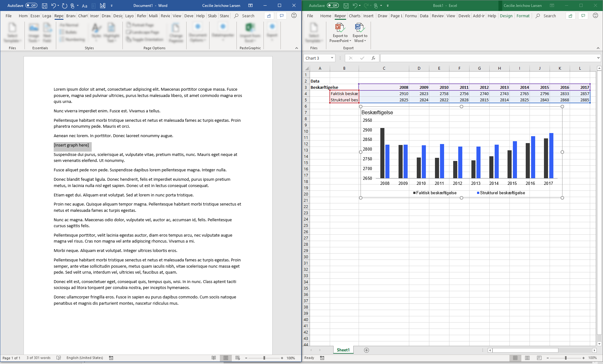Image resolution: width=603 pixels, height=364 pixels.
Task: Select the Sheet1 tab
Action: [x=343, y=350]
